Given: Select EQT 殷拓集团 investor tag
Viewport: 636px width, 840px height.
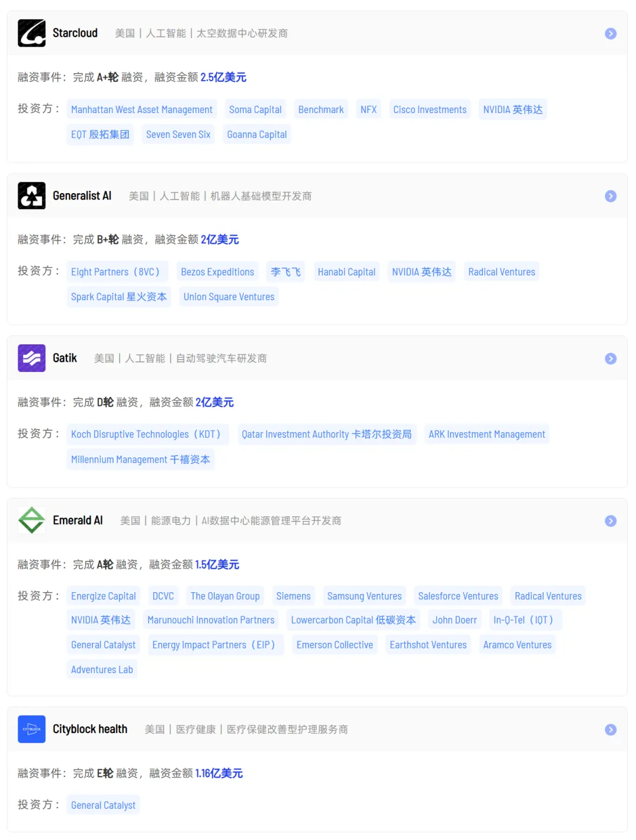Looking at the screenshot, I should coord(100,134).
